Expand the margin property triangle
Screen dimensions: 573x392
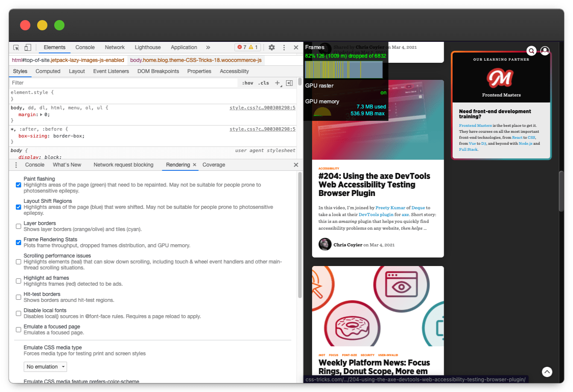(41, 114)
